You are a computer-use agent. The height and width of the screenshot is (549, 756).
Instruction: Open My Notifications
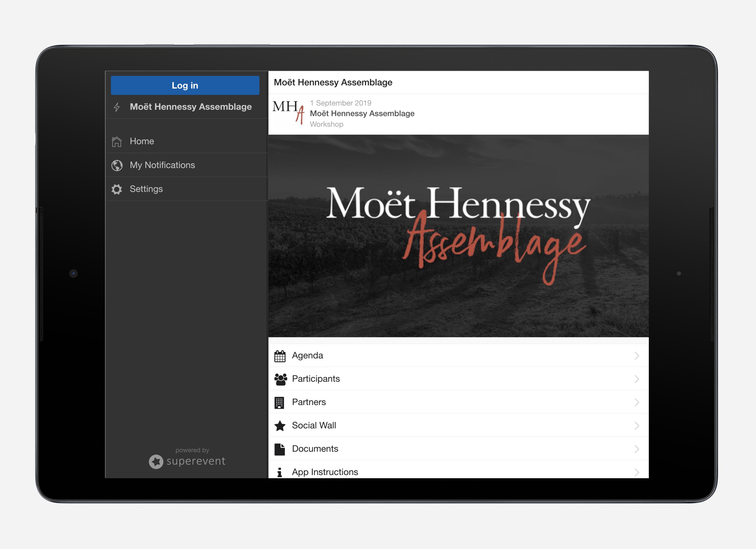(x=187, y=165)
